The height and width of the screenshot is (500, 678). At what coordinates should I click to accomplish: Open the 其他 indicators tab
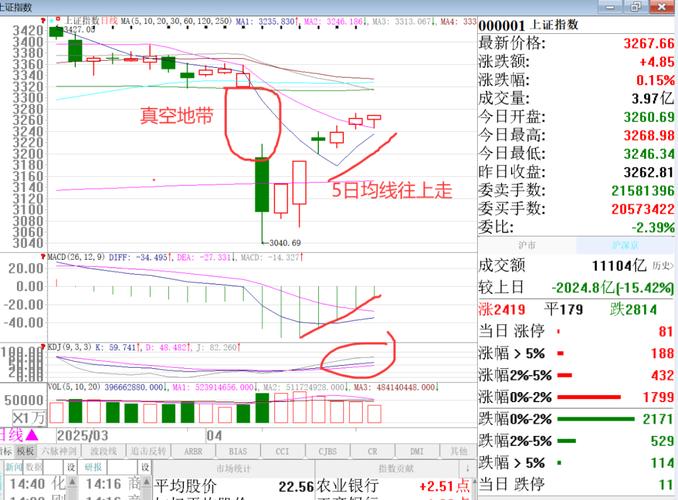tap(458, 452)
